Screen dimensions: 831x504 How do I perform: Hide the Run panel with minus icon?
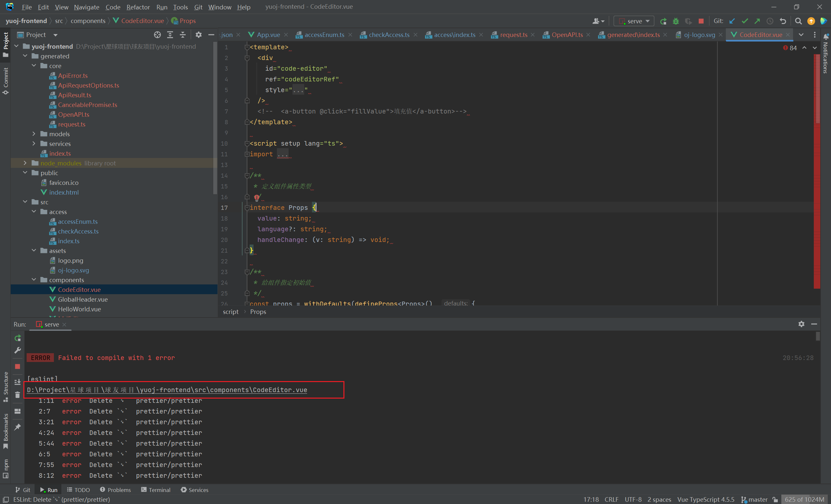(x=814, y=324)
